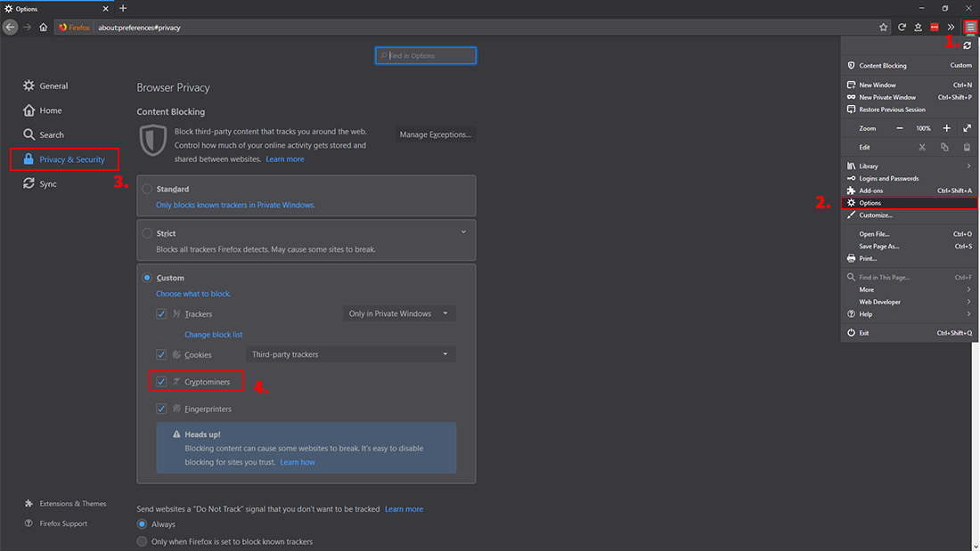The width and height of the screenshot is (980, 551).
Task: Open the downloads toolbar icon
Action: pos(919,27)
